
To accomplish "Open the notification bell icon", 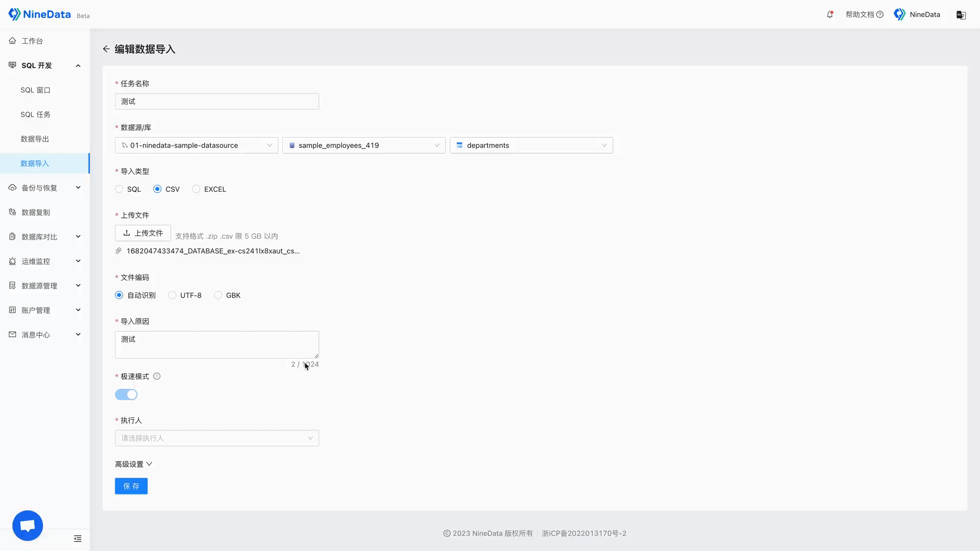I will pos(830,14).
